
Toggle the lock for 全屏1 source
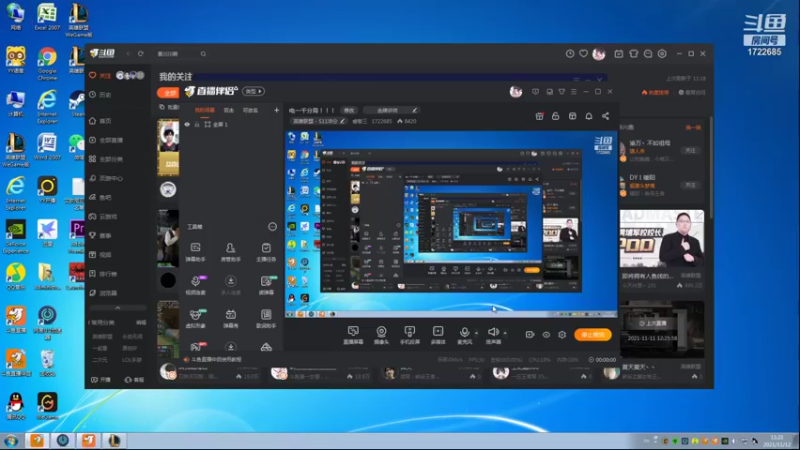(x=197, y=124)
